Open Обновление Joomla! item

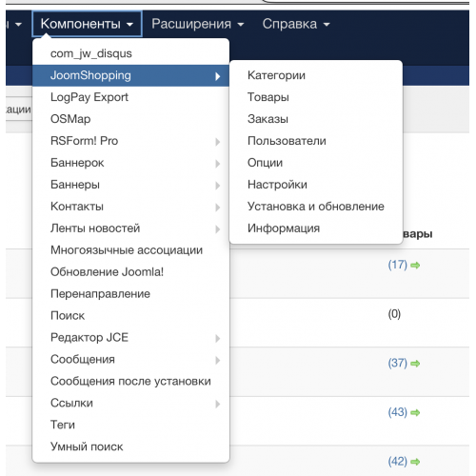click(x=130, y=272)
